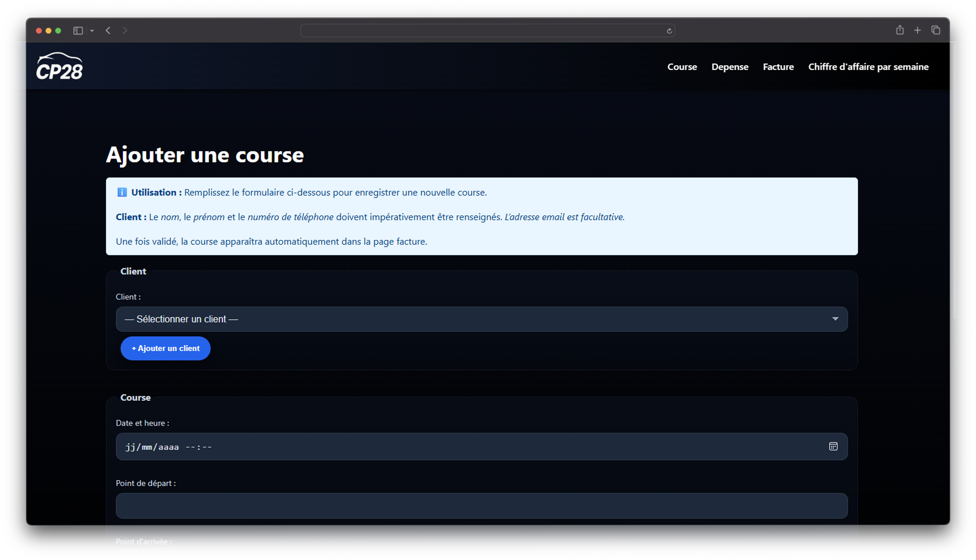Click the browser forward arrow
The image size is (976, 560).
(125, 30)
